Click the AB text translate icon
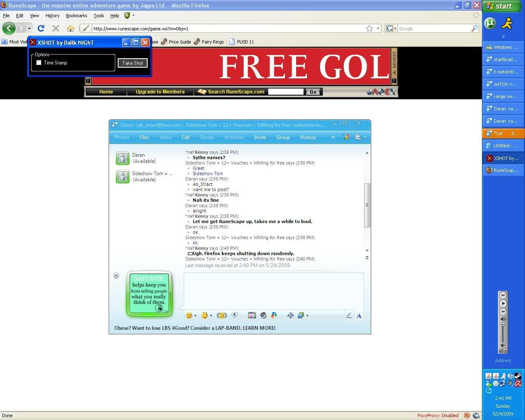Viewport: 525px width, 420px height. tap(290, 315)
